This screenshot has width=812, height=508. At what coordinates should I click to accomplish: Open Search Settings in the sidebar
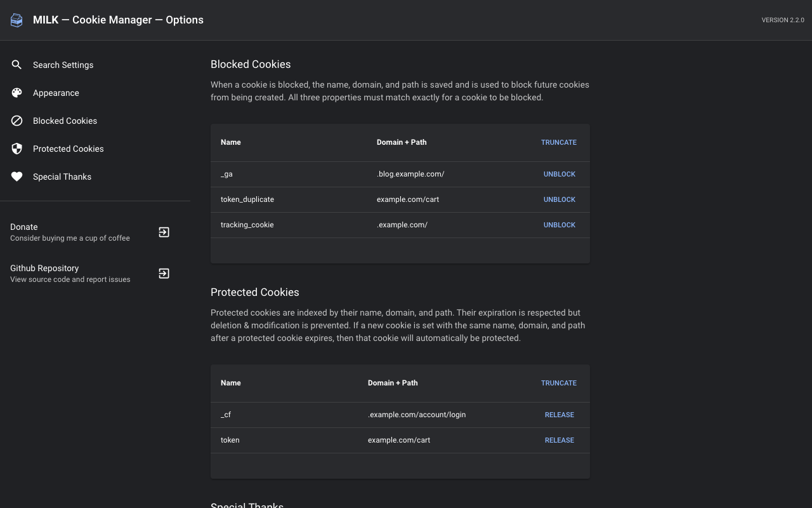coord(95,65)
